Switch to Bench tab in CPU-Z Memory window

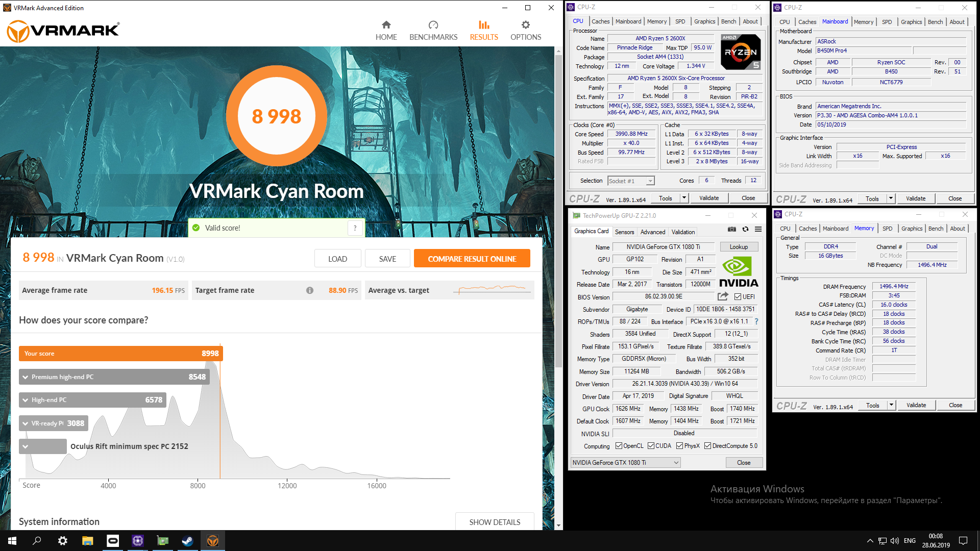click(936, 229)
